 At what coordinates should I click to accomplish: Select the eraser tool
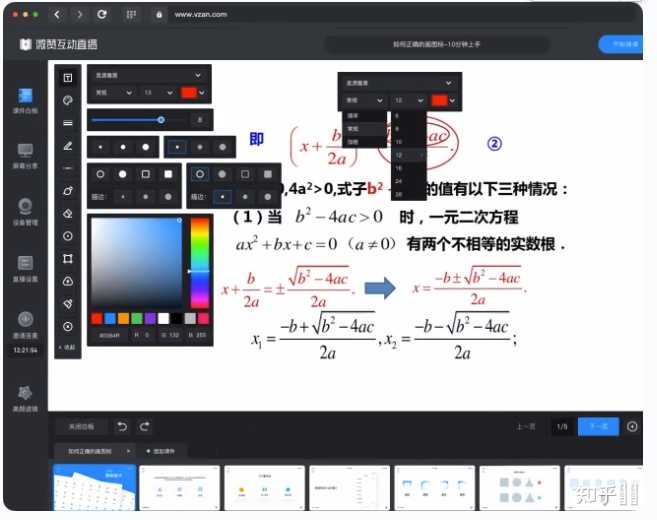click(67, 214)
